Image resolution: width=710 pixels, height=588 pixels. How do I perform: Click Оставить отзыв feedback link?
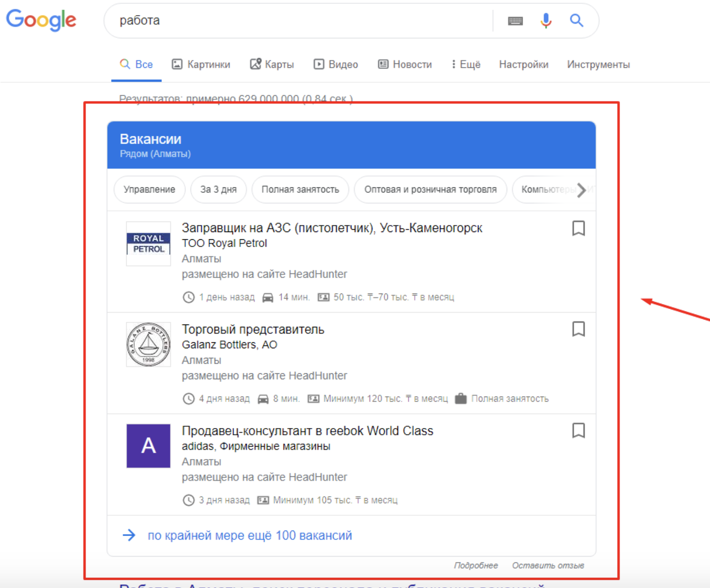tap(548, 565)
